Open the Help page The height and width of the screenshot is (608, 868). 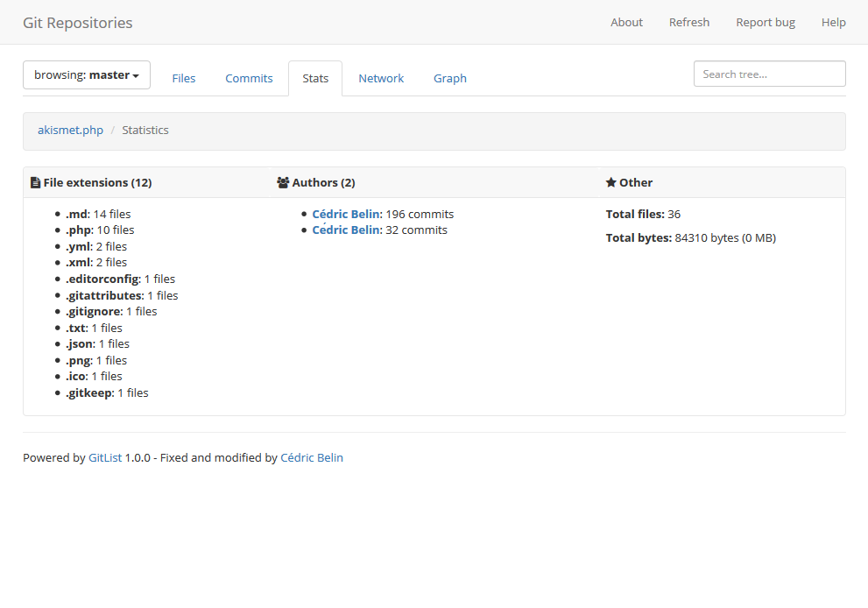click(833, 22)
